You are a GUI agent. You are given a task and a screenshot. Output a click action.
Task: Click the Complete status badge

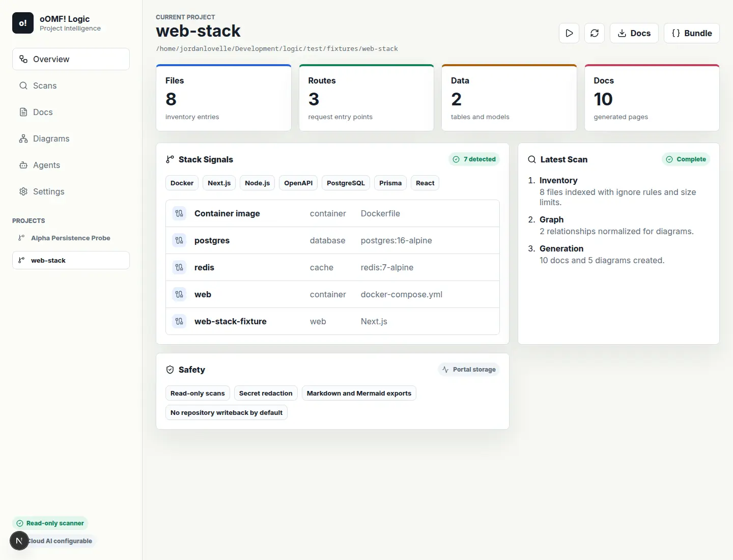(x=686, y=159)
